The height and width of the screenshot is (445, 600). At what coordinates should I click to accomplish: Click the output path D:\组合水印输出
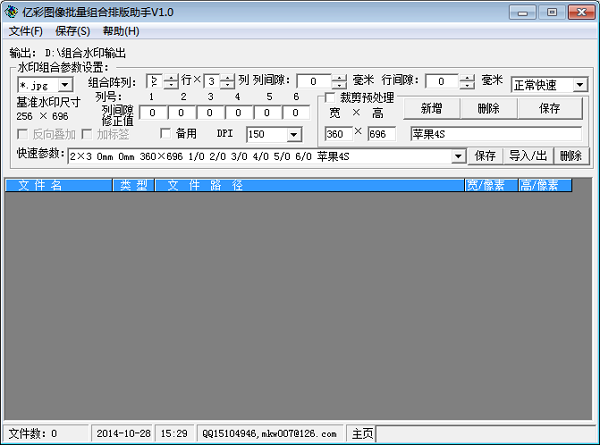click(x=85, y=53)
